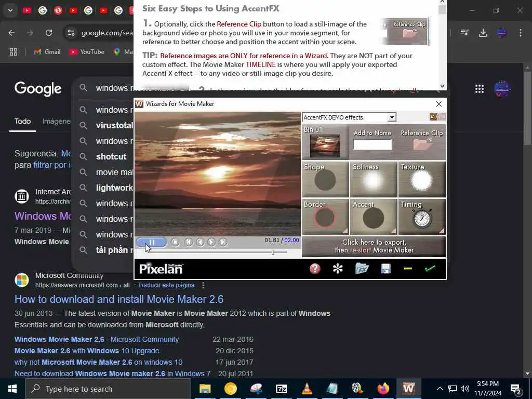Open the Border setting tile
The height and width of the screenshot is (399, 532).
click(x=325, y=217)
